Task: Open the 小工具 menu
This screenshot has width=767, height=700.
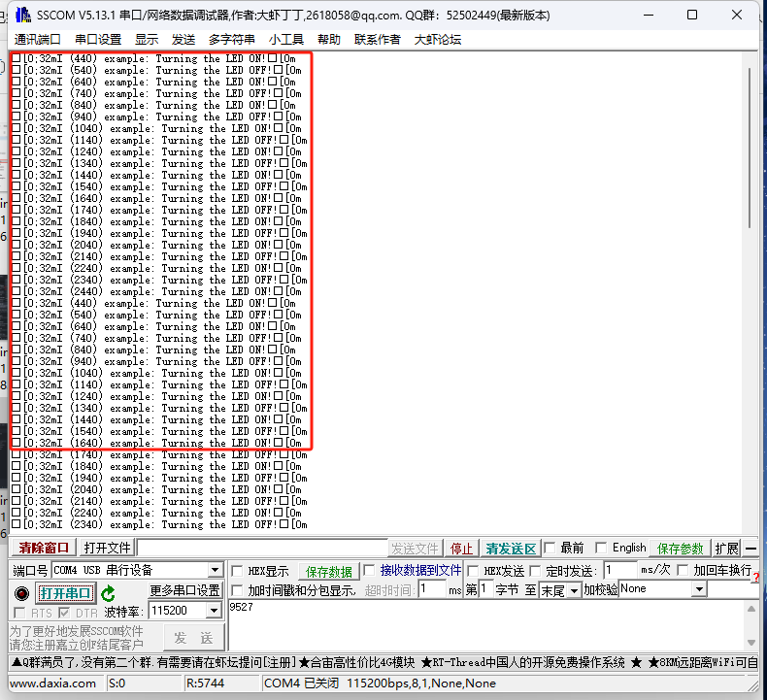Action: pos(286,39)
